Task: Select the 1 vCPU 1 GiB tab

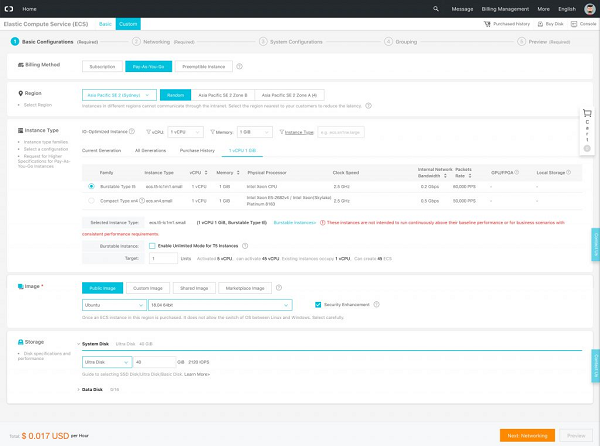Action: tap(242, 150)
